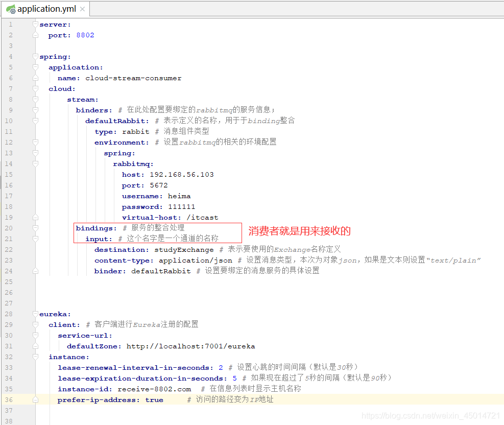
Task: Collapse the eureka block on line 28
Action: [x=35, y=314]
